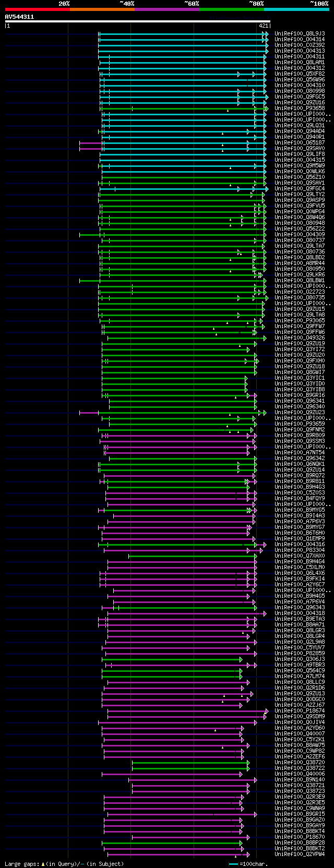Select label UniRef100_C5XLM0
This screenshot has width=334, height=868.
pos(300,567)
